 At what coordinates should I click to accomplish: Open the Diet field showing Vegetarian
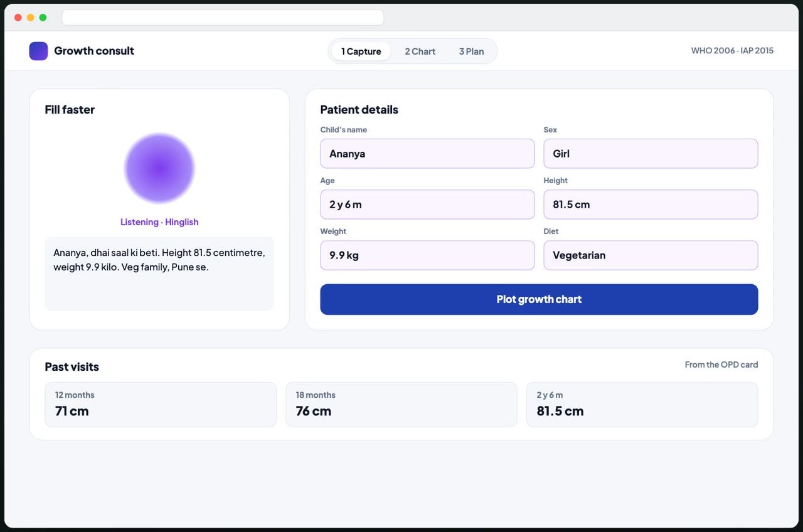coord(651,255)
